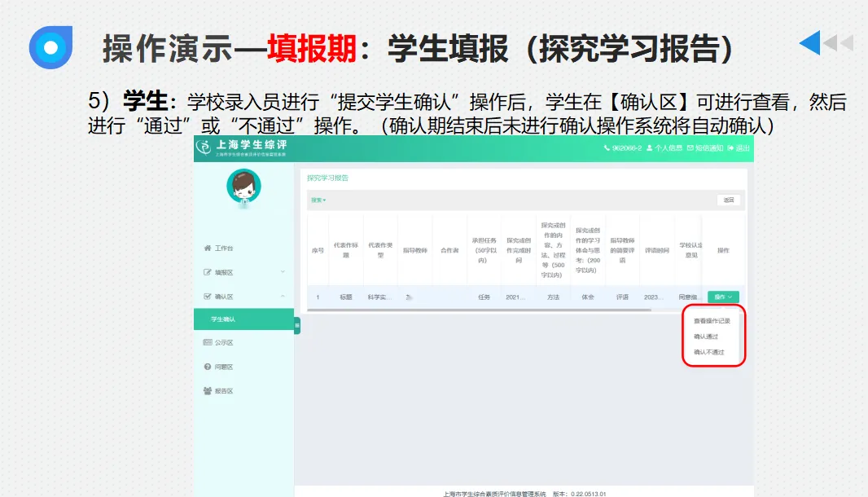Click the 问题区 question mark icon
Image resolution: width=868 pixels, height=497 pixels.
(x=206, y=366)
